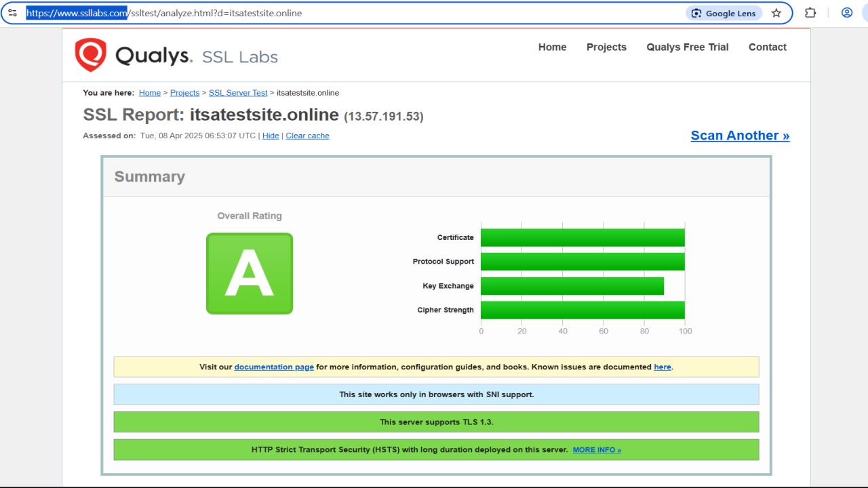This screenshot has height=488, width=868.
Task: Click the Key Exchange score bar
Action: [x=572, y=286]
